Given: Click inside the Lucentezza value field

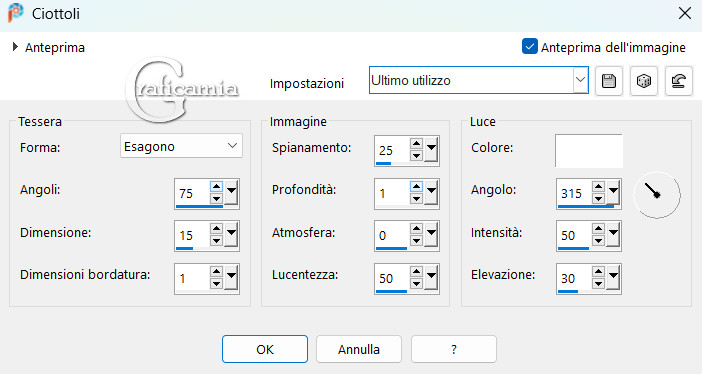Looking at the screenshot, I should (392, 278).
